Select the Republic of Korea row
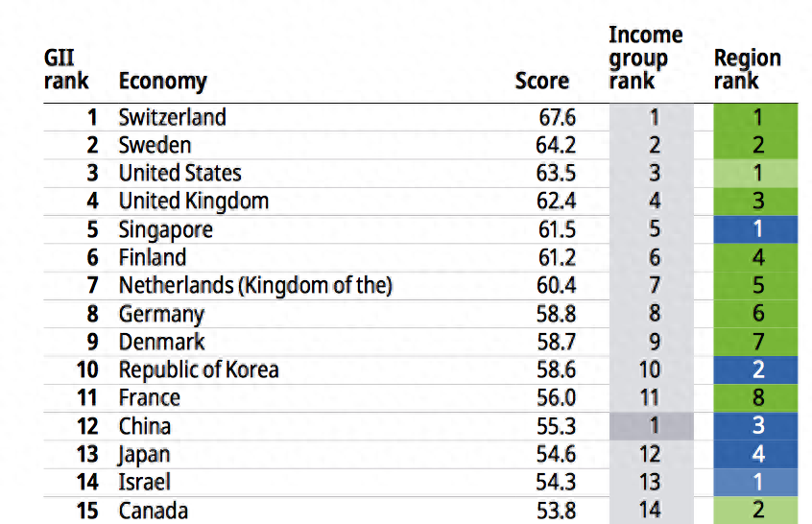 coord(199,370)
